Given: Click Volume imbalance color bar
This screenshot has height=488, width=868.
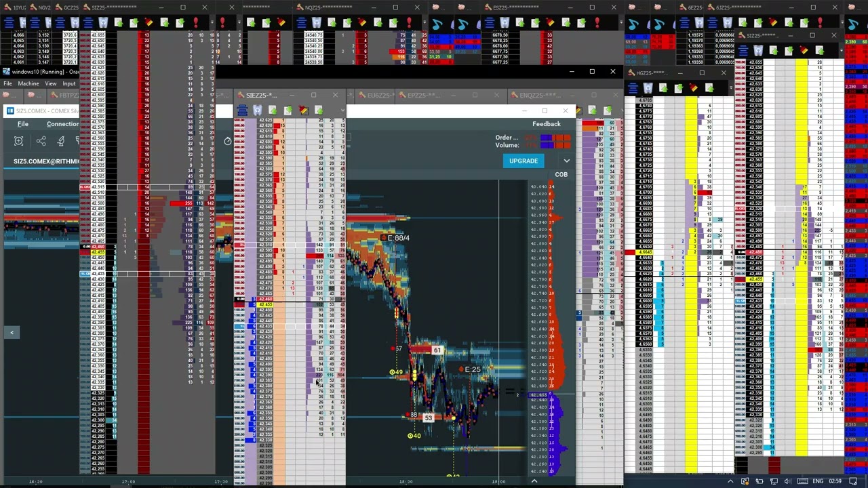Looking at the screenshot, I should pos(556,145).
